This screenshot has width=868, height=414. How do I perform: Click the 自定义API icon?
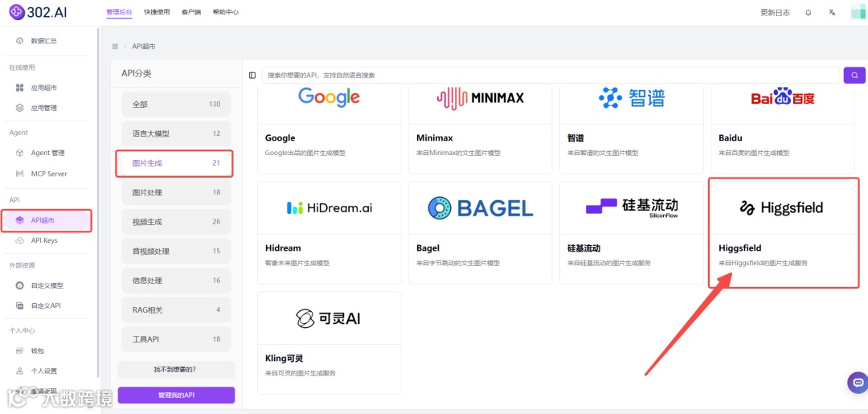(20, 305)
